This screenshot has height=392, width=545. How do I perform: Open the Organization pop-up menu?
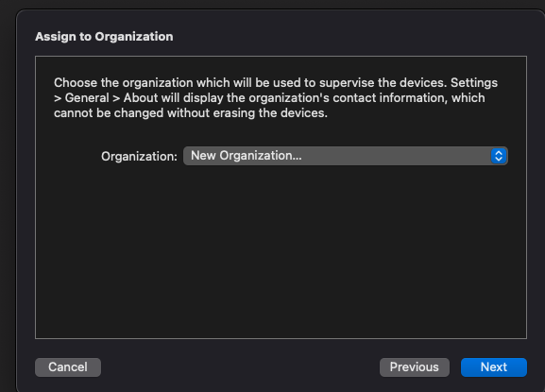[x=346, y=156]
